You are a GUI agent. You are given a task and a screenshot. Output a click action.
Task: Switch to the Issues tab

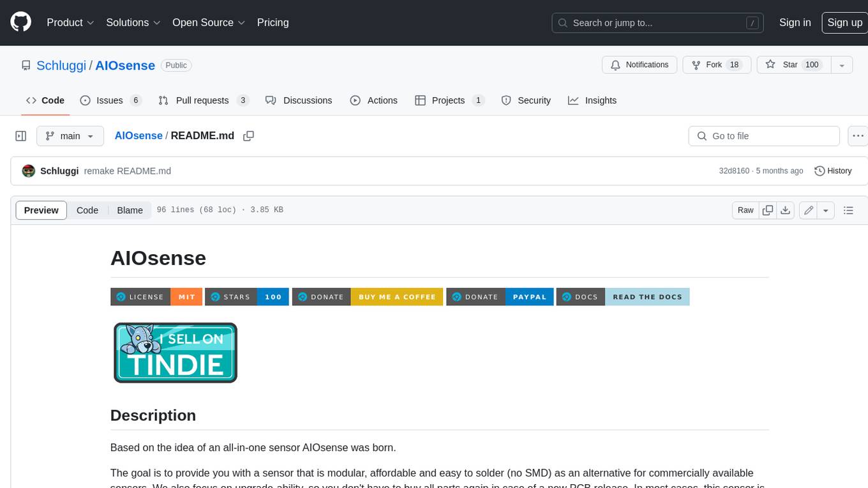[110, 100]
